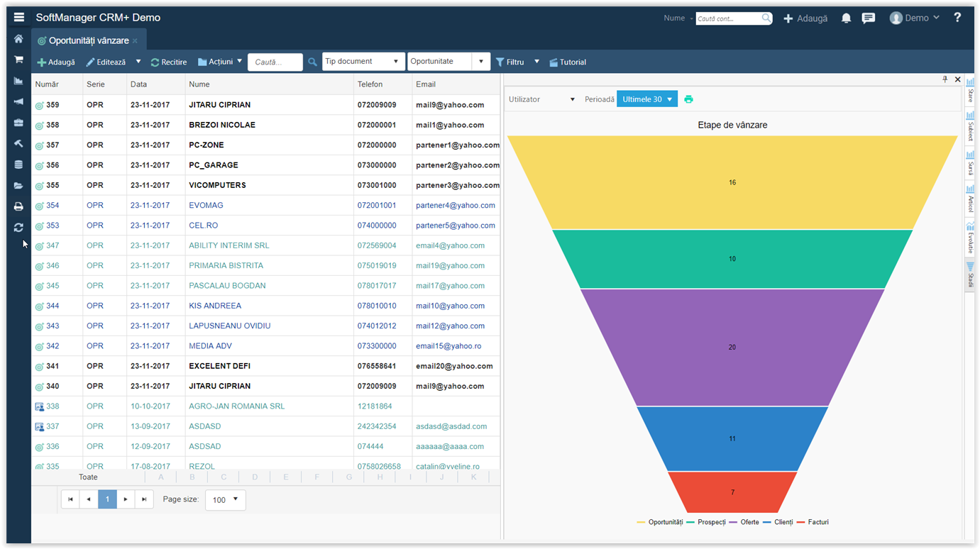Screen dimensions: 980x549
Task: Click the Tutorial button in toolbar
Action: point(568,62)
